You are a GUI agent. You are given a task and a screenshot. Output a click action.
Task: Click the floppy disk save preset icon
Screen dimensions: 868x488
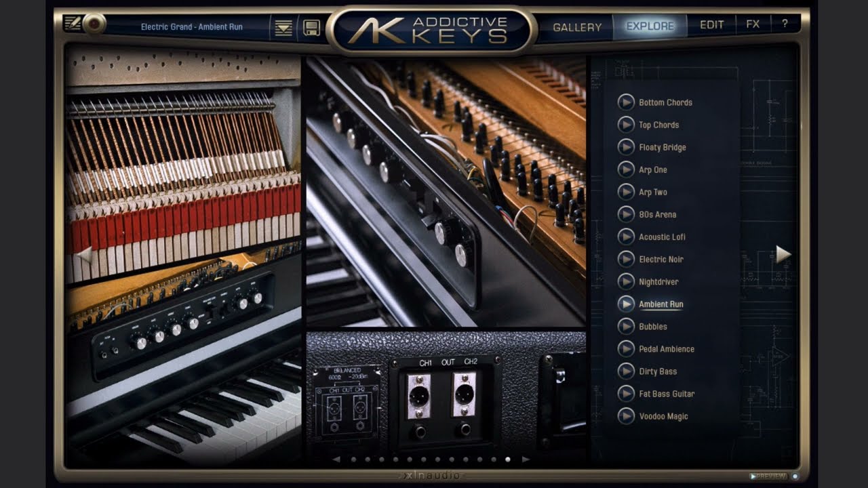point(311,28)
